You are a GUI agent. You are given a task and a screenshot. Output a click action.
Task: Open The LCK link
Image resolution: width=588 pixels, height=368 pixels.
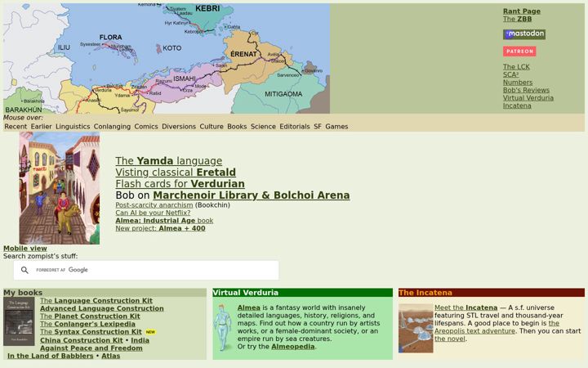pos(516,67)
